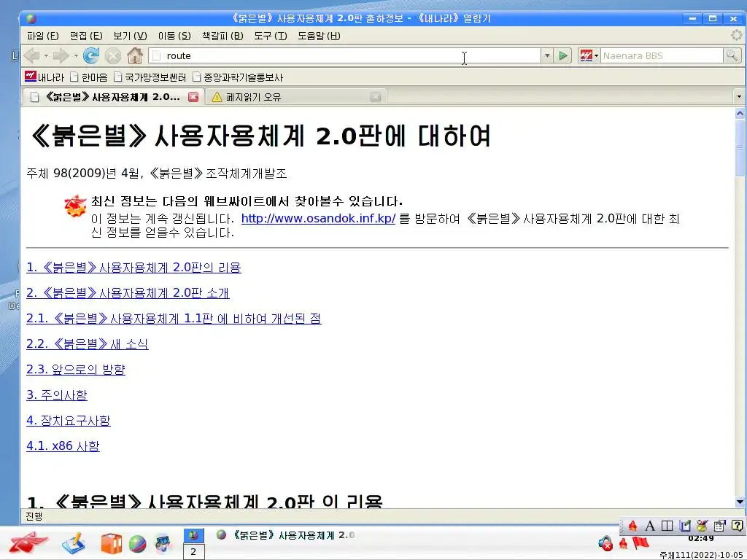Viewport: 747px width, 560px height.
Task: Click the page icon in the address bar
Action: click(157, 55)
